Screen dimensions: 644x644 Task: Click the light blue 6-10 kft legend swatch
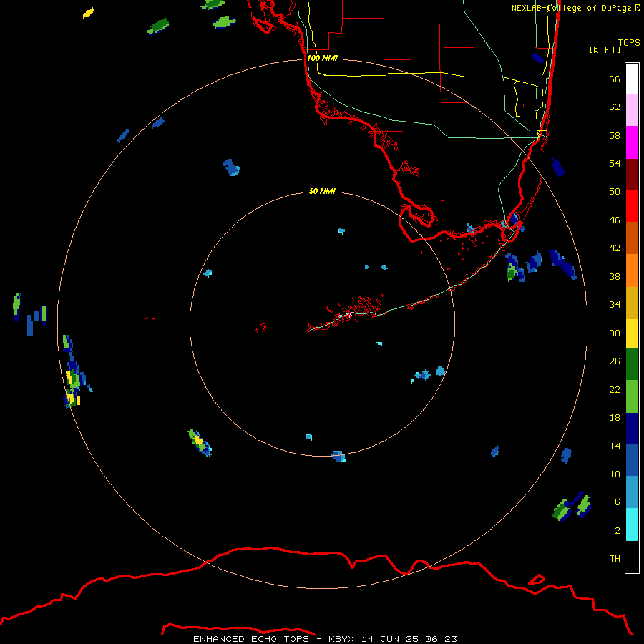[x=632, y=492]
